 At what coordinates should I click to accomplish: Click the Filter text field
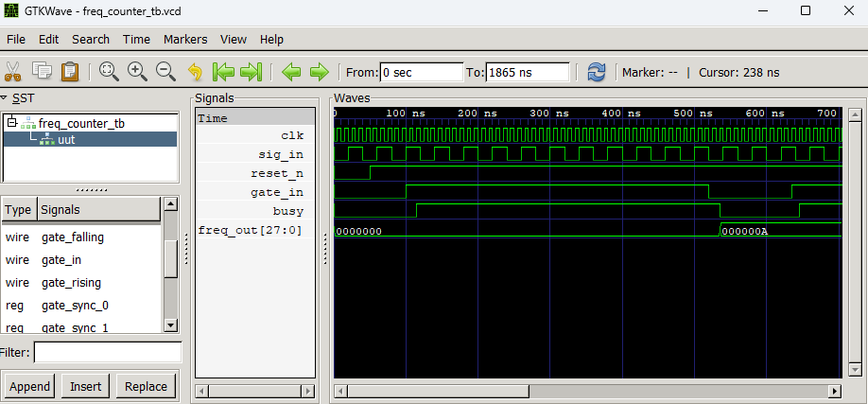[x=108, y=353]
